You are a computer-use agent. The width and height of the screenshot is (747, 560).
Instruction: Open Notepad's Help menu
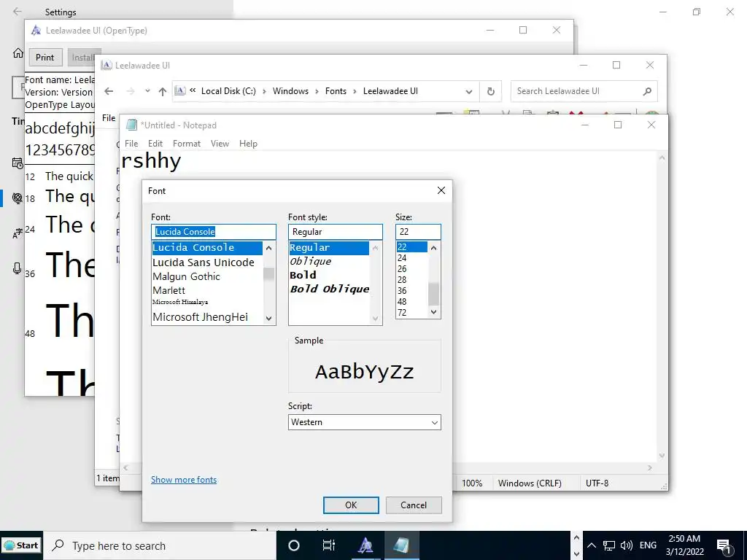(248, 144)
